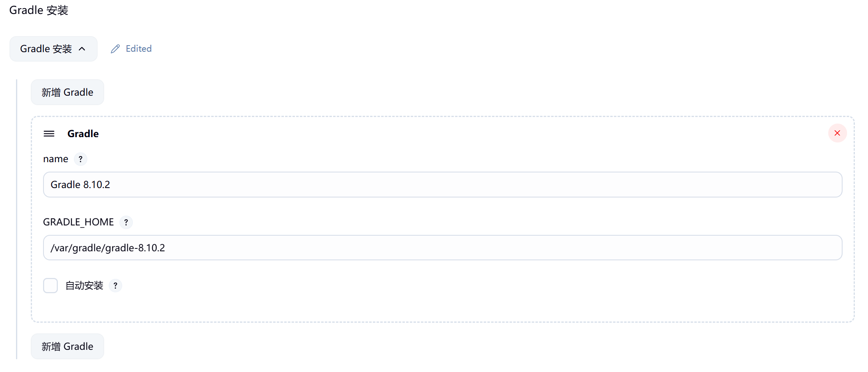Click the name field label
The image size is (868, 372).
point(55,159)
